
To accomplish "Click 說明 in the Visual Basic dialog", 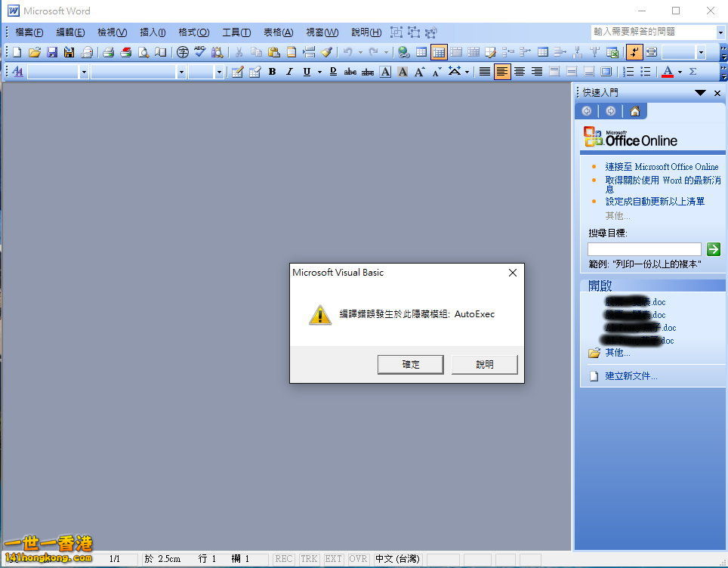I will [484, 365].
